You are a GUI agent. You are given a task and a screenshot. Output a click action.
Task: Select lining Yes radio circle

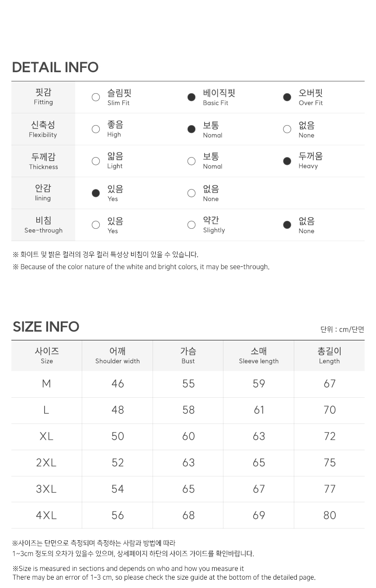click(x=96, y=193)
